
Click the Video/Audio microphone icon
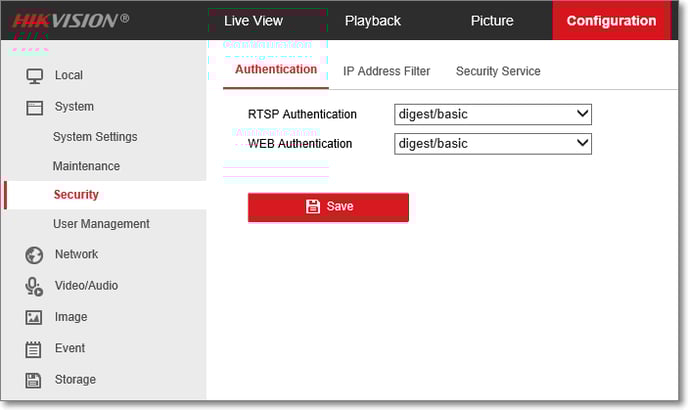(x=34, y=286)
